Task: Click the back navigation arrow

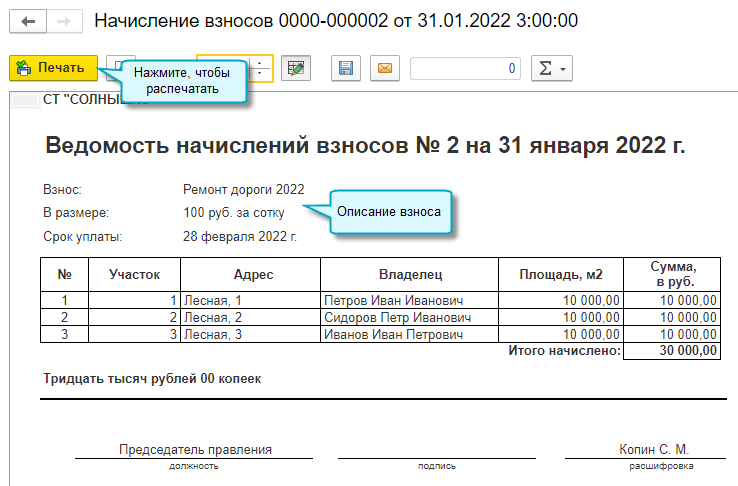Action: point(28,22)
